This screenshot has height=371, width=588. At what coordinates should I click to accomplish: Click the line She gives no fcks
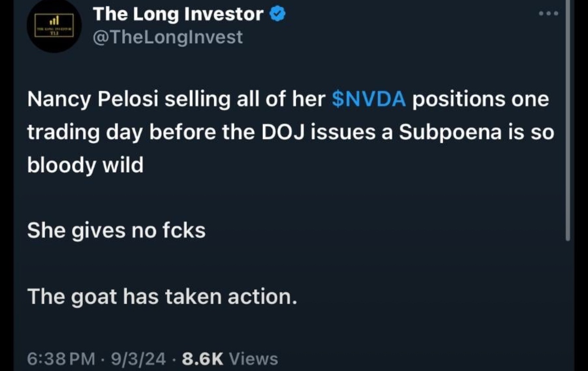click(116, 230)
